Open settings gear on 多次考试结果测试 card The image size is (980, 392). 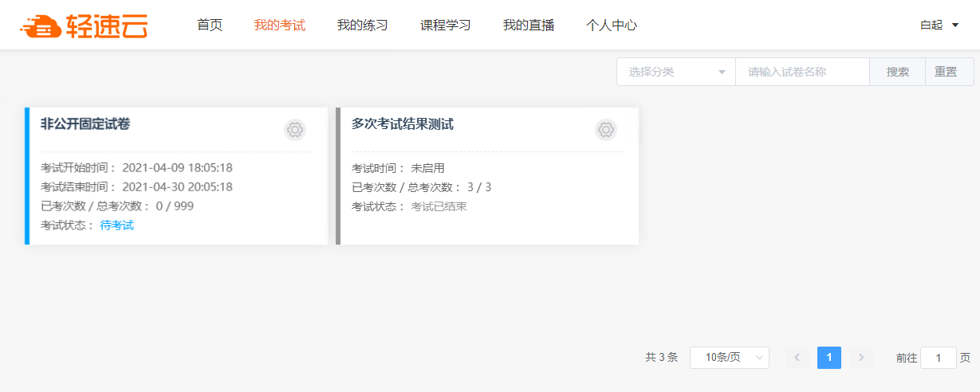[x=606, y=130]
